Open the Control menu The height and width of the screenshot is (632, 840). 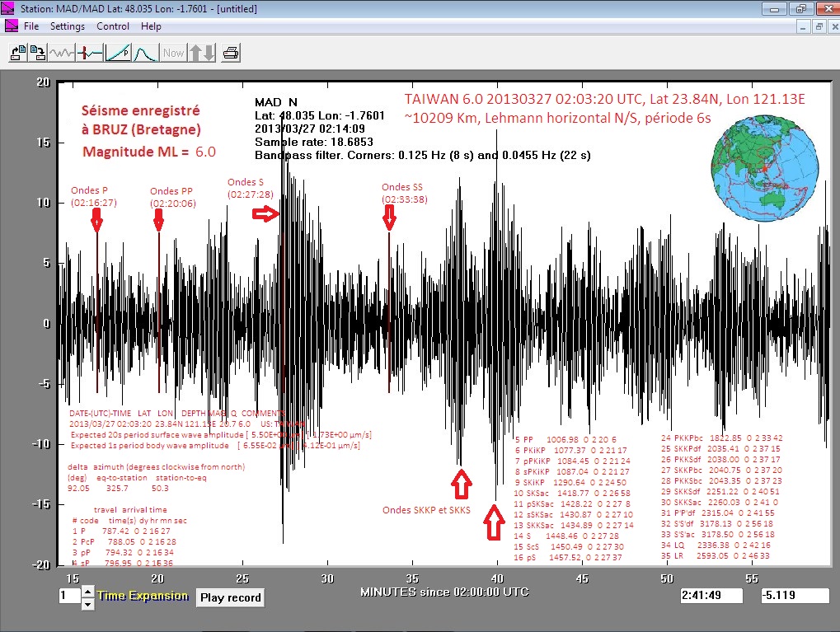[x=113, y=26]
